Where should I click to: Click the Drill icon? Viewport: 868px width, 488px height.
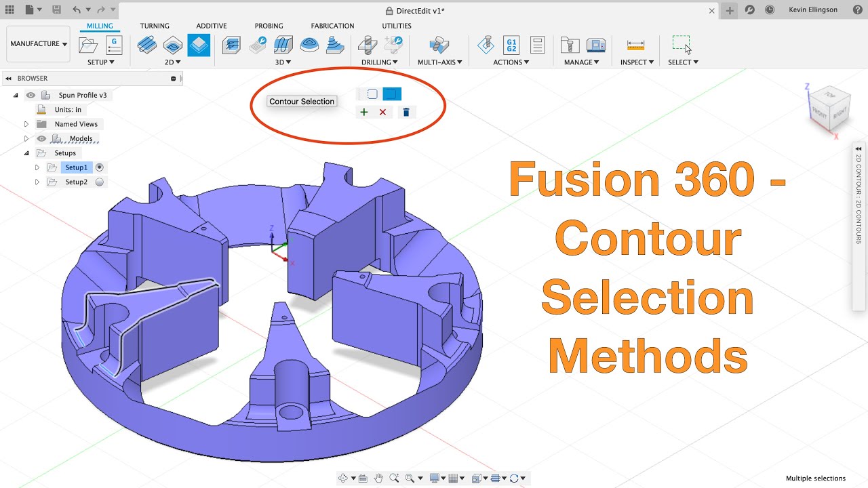click(x=368, y=45)
